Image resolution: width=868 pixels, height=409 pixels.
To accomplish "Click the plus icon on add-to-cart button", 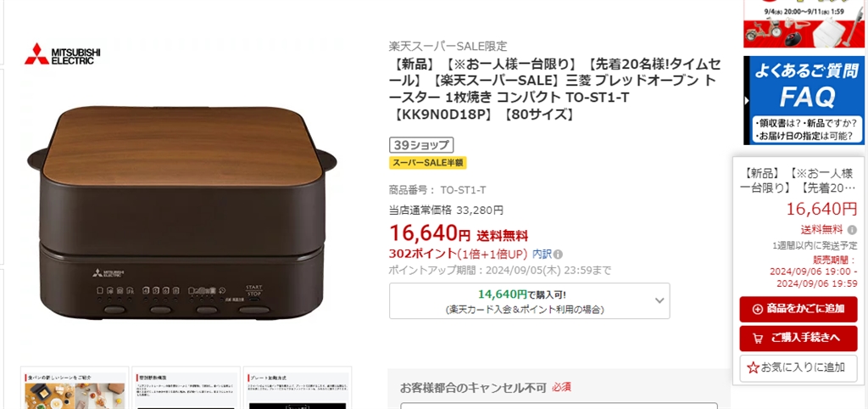I will click(x=758, y=309).
